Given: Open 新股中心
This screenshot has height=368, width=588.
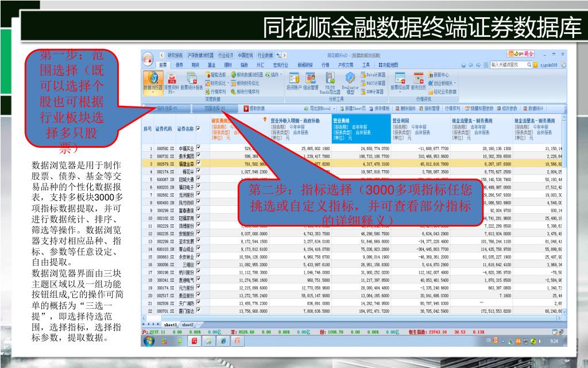Looking at the screenshot, I should 438,75.
